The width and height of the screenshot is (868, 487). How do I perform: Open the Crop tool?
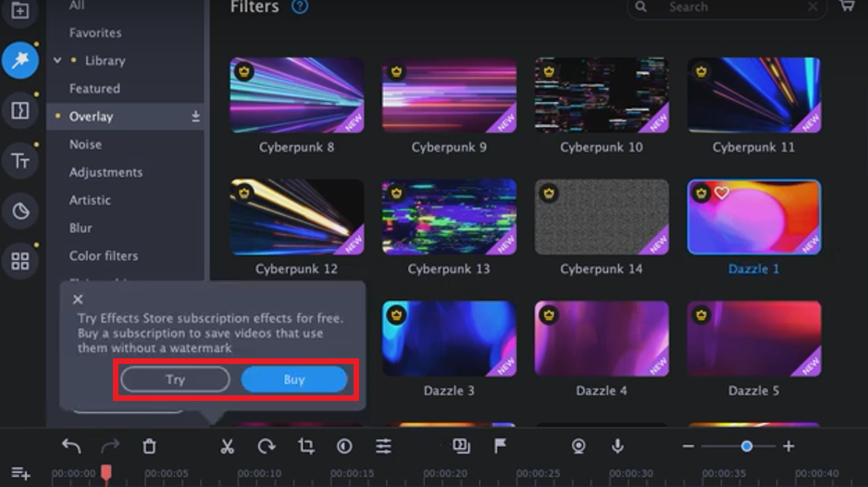click(305, 446)
